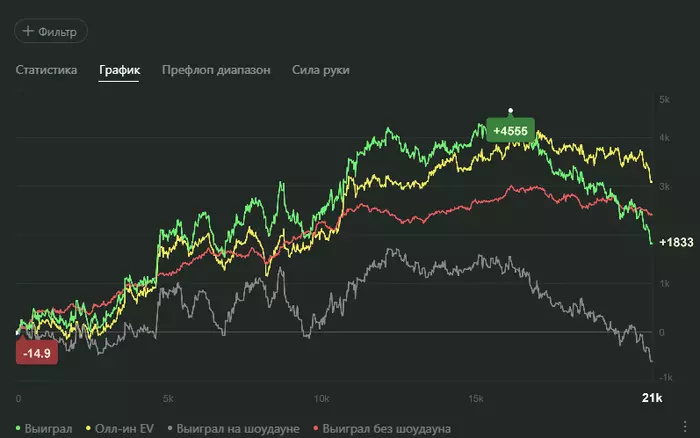The width and height of the screenshot is (700, 438).
Task: Open the Префлоп диапазон tab
Action: click(216, 70)
